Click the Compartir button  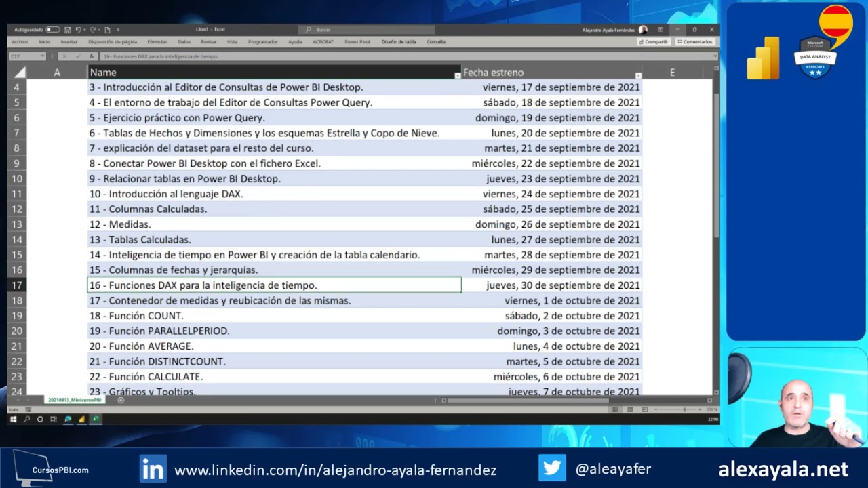point(654,42)
